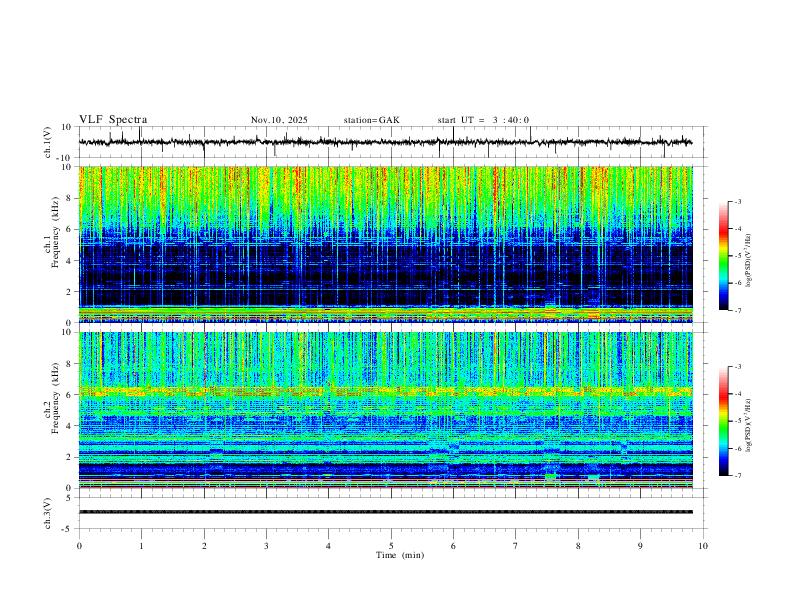Click the '10' tick on the time axis
This screenshot has height=612, width=792.
coord(703,546)
